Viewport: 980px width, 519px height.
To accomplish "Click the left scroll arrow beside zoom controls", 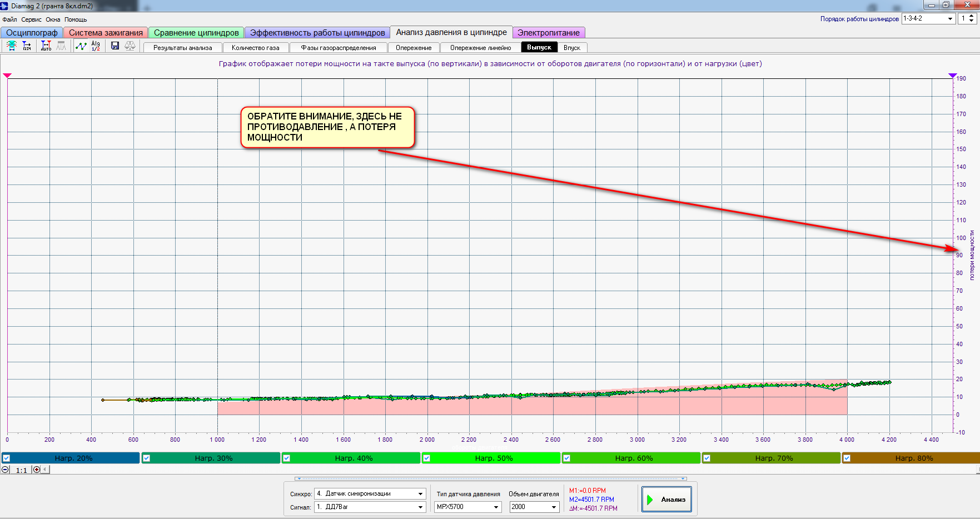I will coord(46,470).
